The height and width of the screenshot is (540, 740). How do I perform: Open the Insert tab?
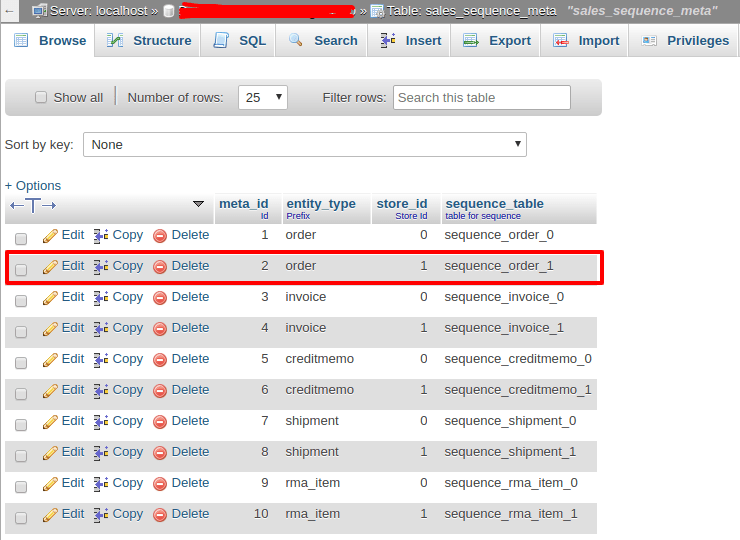pos(409,41)
